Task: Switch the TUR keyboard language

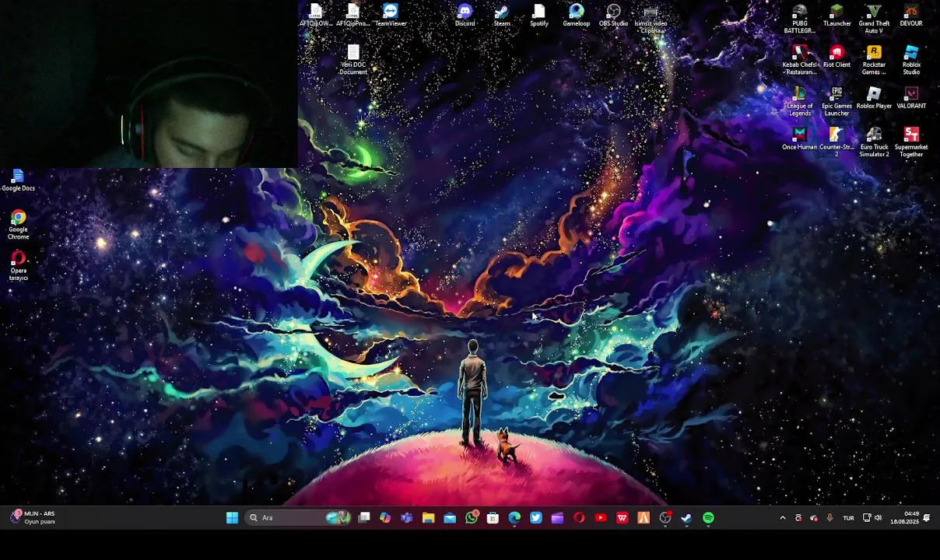Action: pyautogui.click(x=848, y=518)
